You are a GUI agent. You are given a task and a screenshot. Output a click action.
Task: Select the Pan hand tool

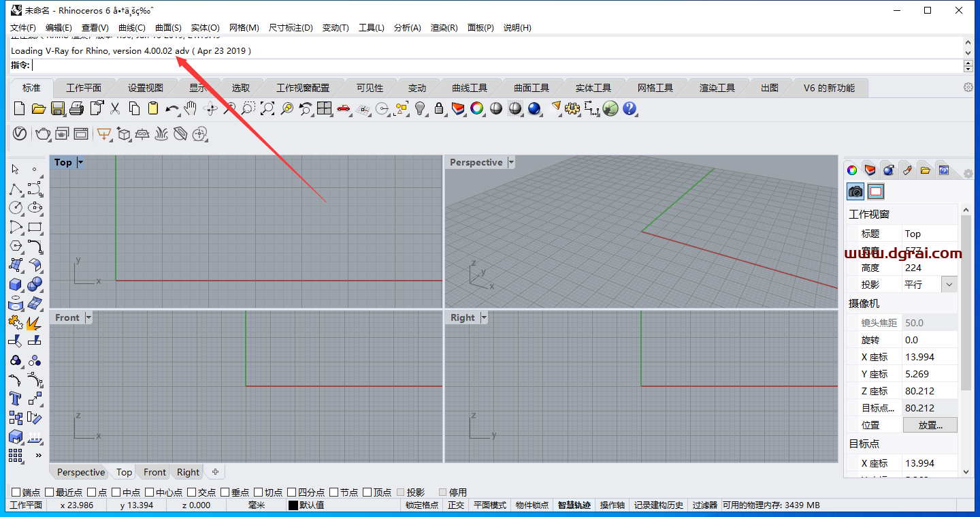pyautogui.click(x=191, y=108)
